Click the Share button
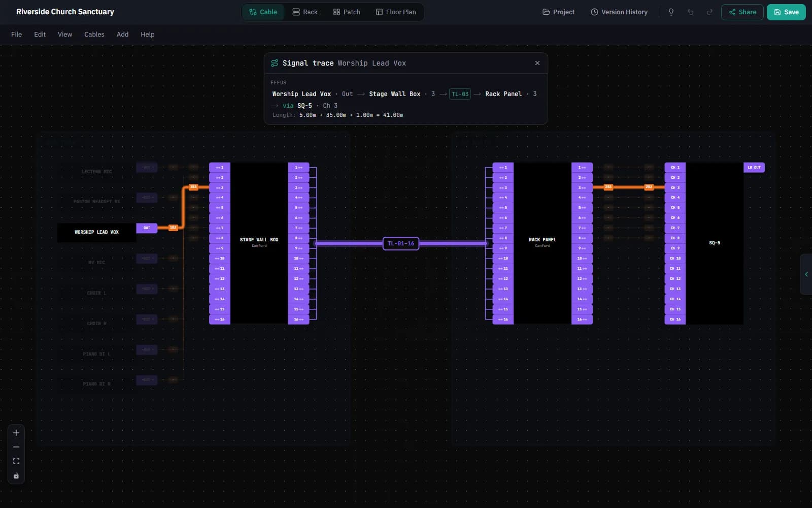Viewport: 812px width, 508px height. (x=742, y=12)
